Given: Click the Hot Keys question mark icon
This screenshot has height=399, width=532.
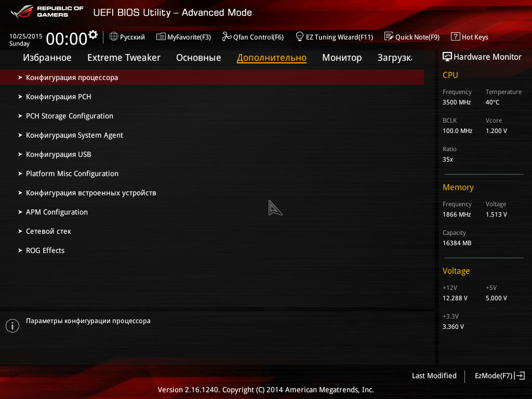Looking at the screenshot, I should [455, 36].
